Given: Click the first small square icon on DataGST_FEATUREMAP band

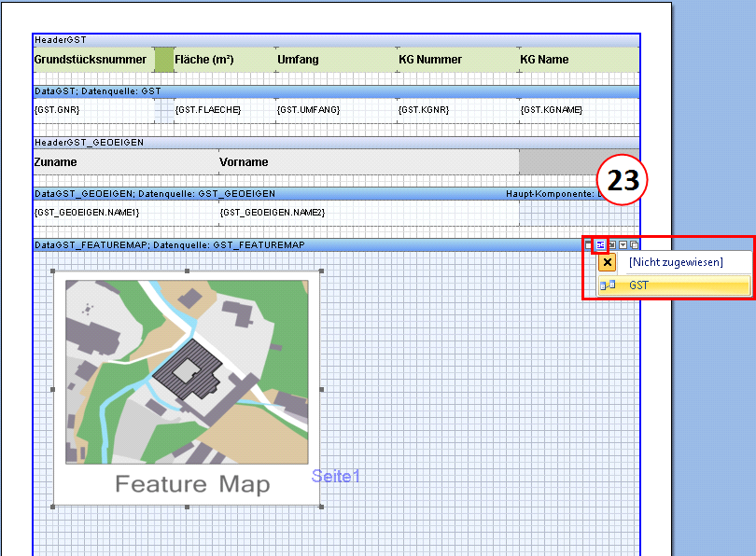Looking at the screenshot, I should [x=588, y=245].
